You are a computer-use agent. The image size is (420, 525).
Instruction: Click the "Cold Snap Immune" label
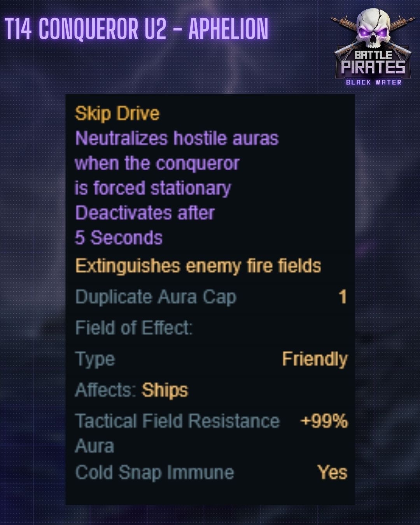coord(154,473)
